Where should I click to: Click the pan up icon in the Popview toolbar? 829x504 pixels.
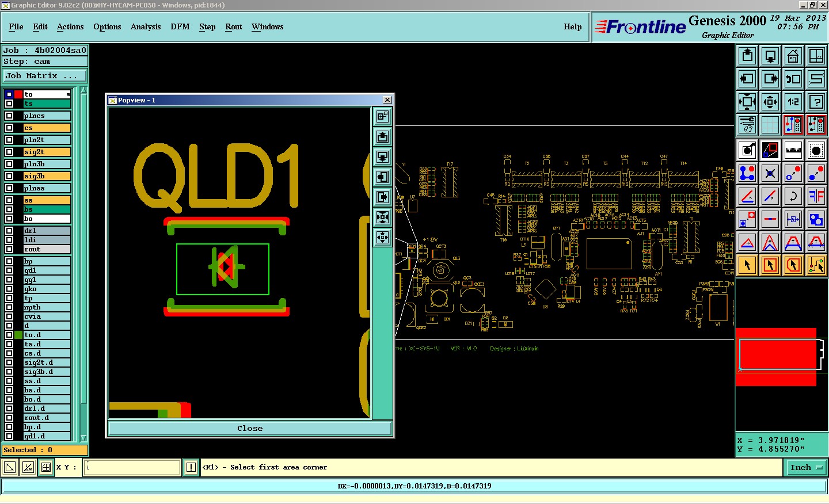tap(382, 136)
